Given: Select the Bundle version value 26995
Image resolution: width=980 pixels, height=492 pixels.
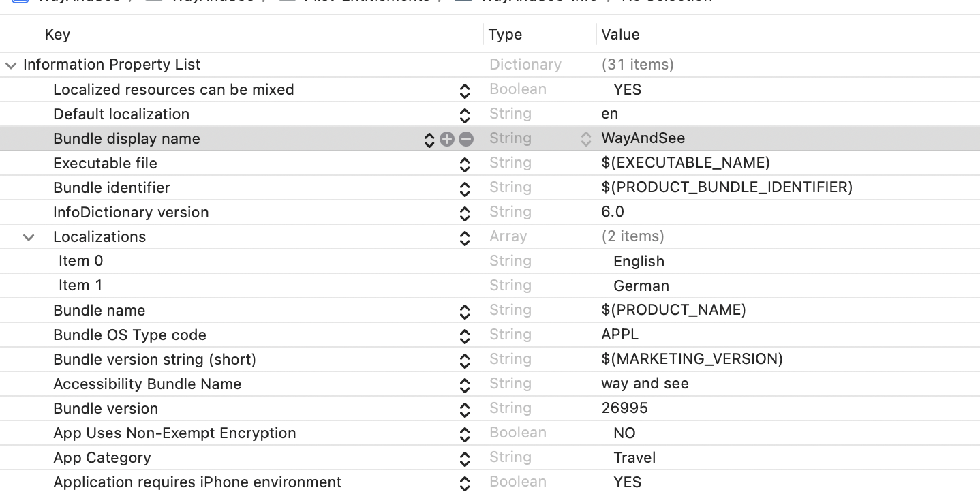Looking at the screenshot, I should point(624,408).
